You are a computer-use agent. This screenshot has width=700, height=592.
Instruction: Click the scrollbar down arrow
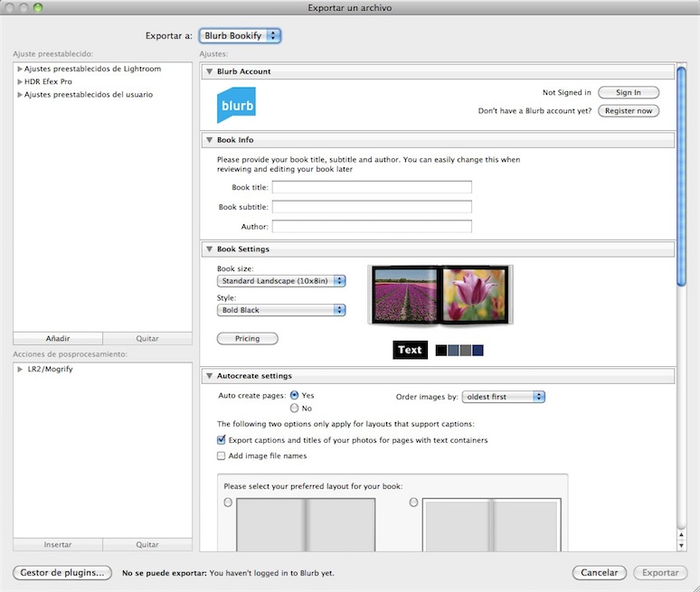coord(681,545)
